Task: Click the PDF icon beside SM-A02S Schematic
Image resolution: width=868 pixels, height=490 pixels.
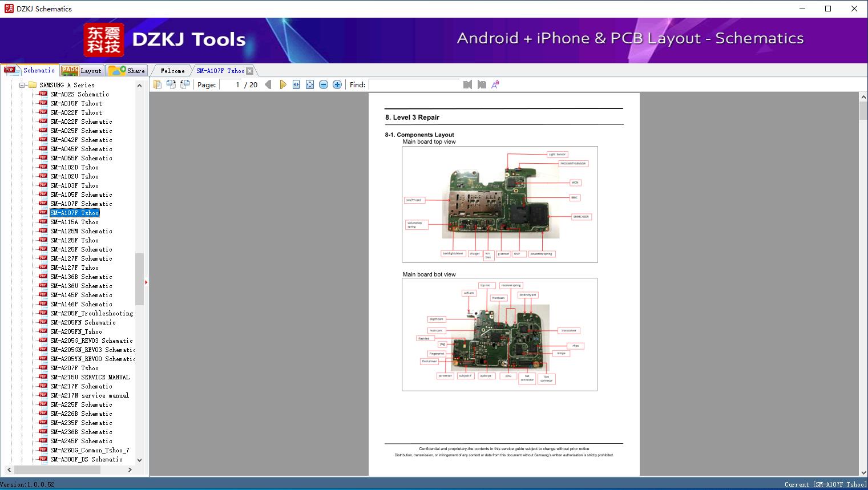Action: [43, 94]
